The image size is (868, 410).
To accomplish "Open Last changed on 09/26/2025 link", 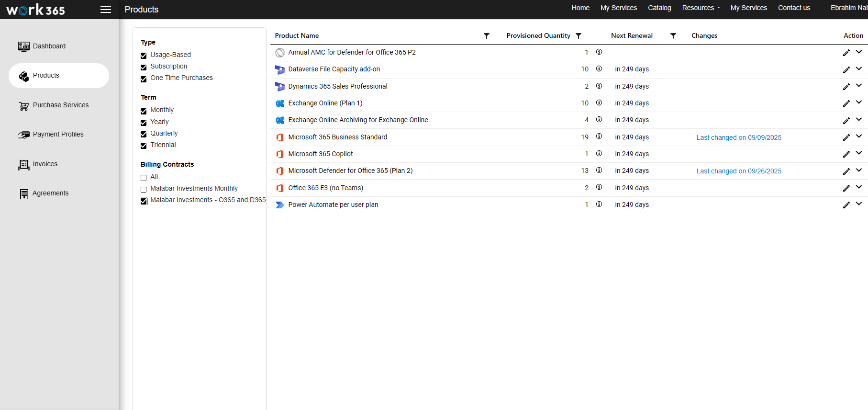I will pyautogui.click(x=739, y=171).
